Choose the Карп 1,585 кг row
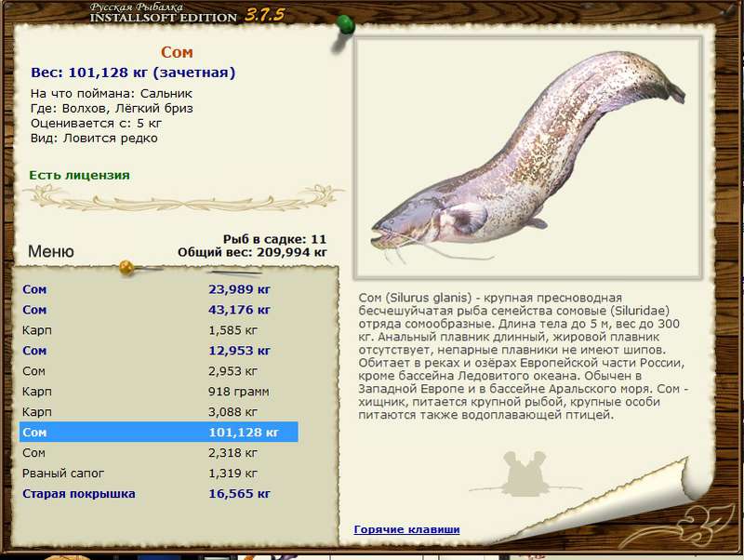This screenshot has width=744, height=560. click(x=158, y=330)
